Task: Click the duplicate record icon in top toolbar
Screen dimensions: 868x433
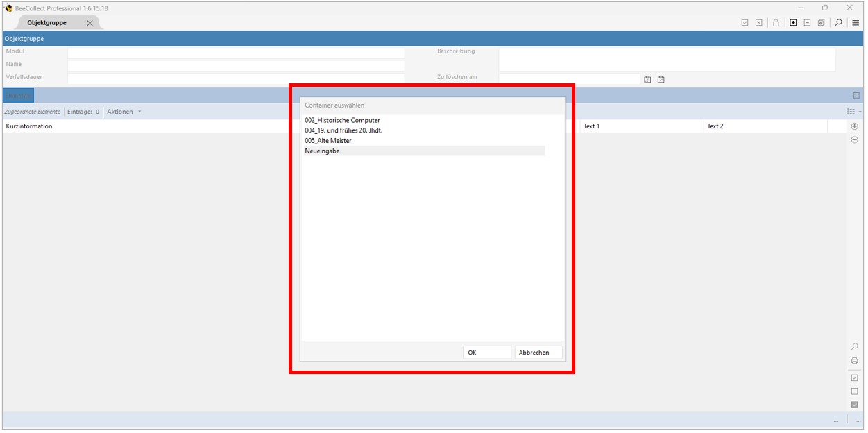Action: pos(821,23)
